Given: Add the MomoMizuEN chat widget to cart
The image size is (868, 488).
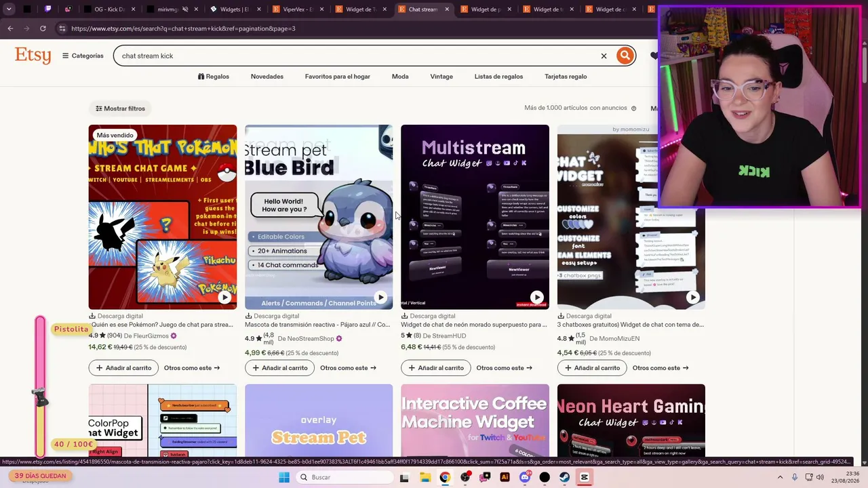Looking at the screenshot, I should pyautogui.click(x=591, y=368).
